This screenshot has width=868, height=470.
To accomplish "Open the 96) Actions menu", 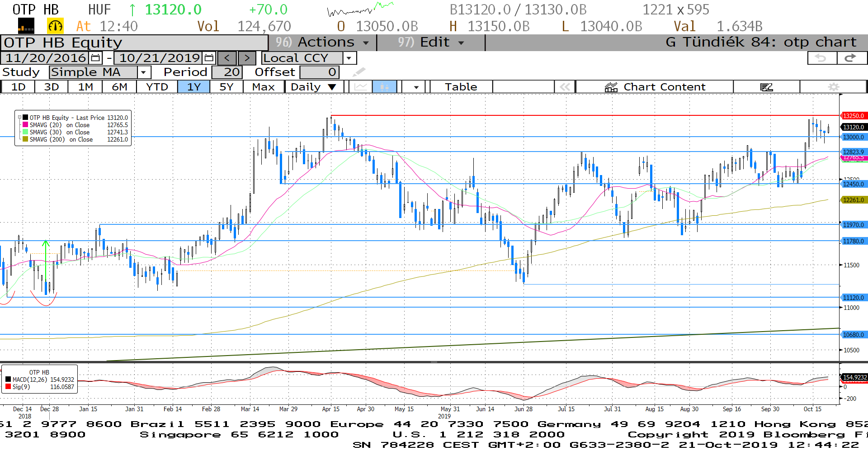I will click(322, 43).
